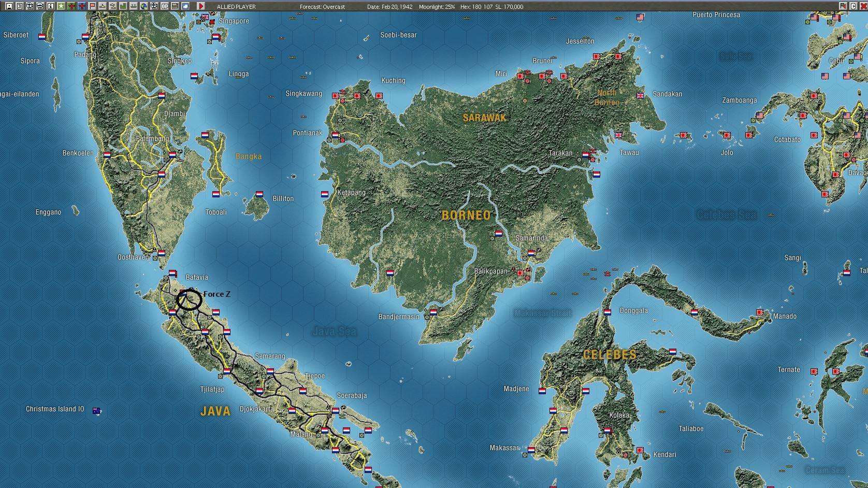Select the Dutch flag marker at Madjene
This screenshot has height=488, width=868.
pos(542,391)
